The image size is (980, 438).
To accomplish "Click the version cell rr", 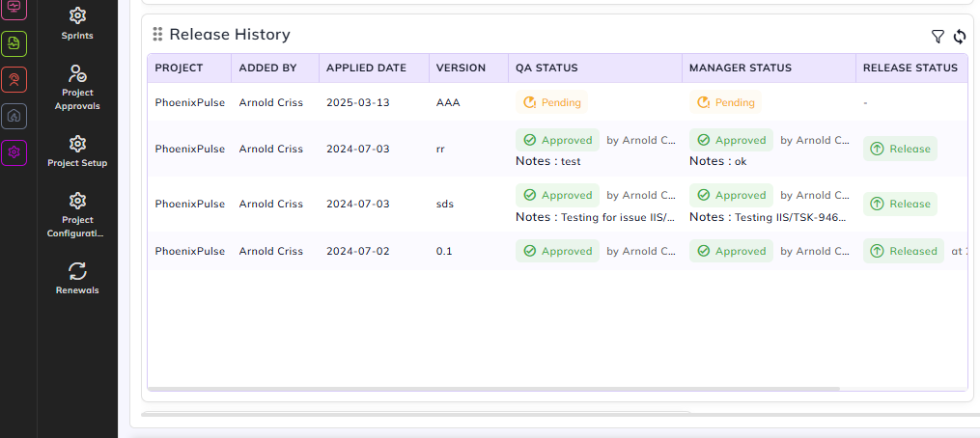I will (x=440, y=149).
